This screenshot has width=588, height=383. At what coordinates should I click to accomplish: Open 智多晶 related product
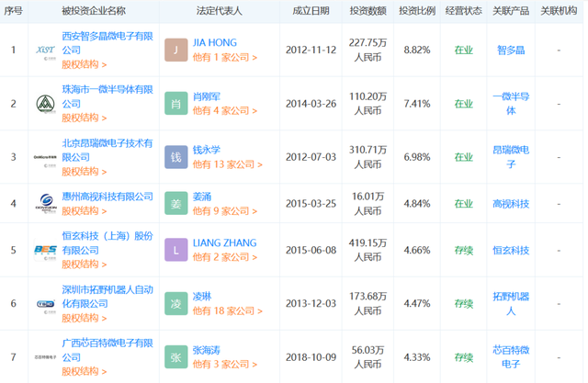click(511, 51)
